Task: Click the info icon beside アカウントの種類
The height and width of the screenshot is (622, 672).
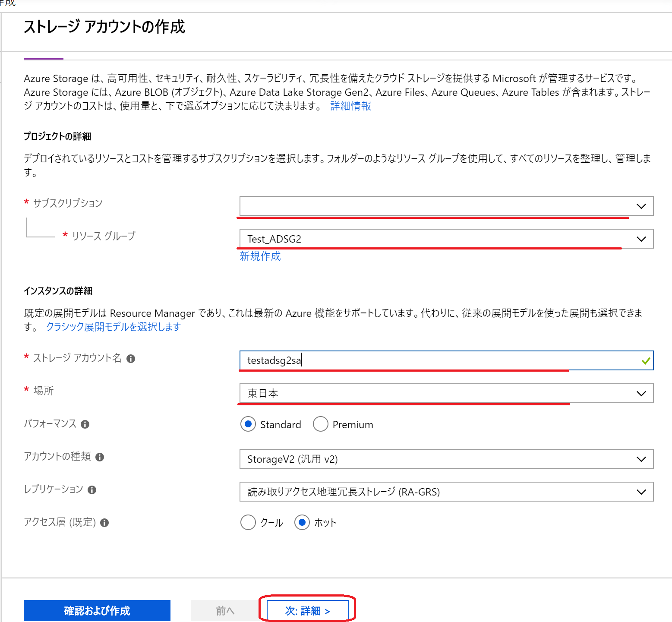Action: (100, 457)
